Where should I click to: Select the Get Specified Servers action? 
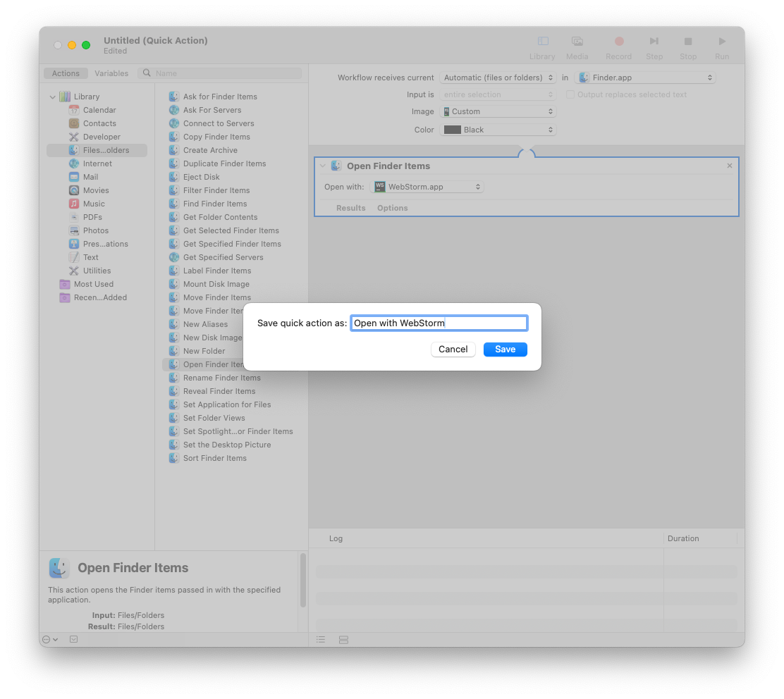(x=223, y=257)
